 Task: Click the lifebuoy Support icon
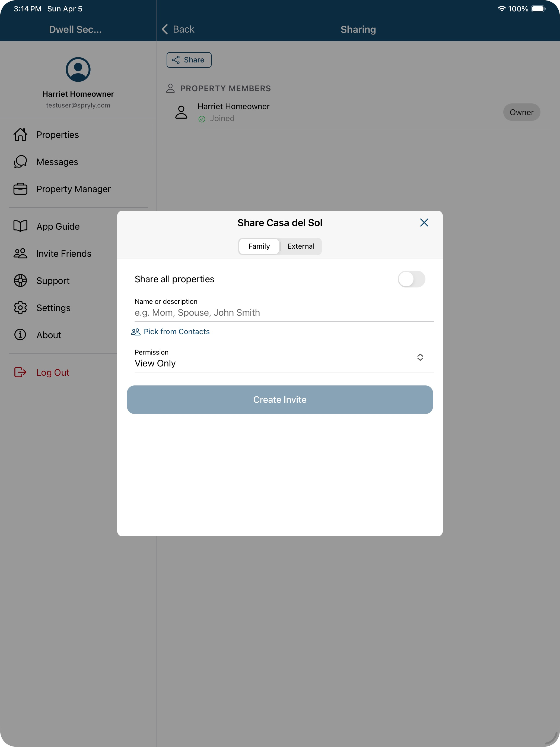[20, 280]
